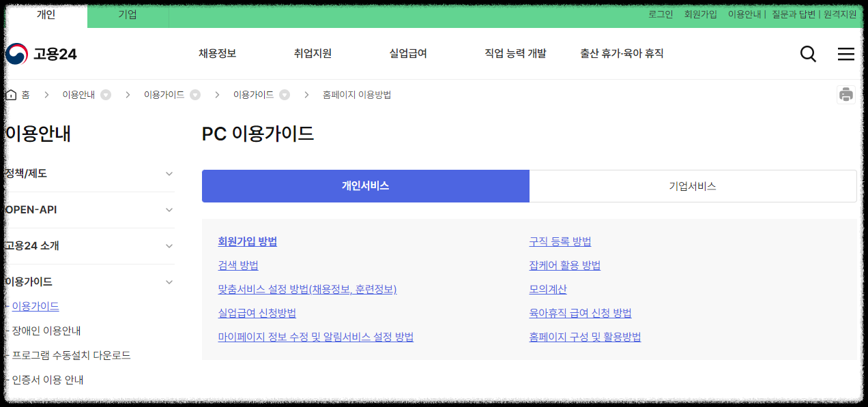The width and height of the screenshot is (868, 407).
Task: Open dropdown arrow next to 이용안내 breadcrumb
Action: tap(106, 95)
